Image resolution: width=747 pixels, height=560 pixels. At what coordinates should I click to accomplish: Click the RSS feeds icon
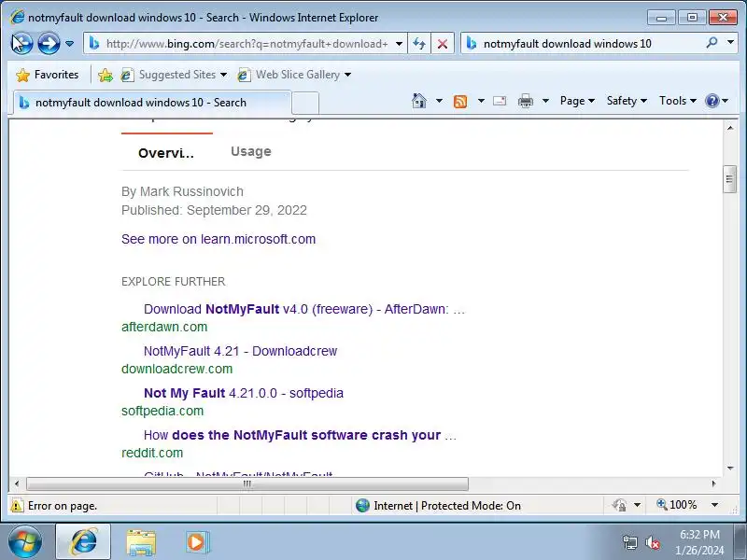tap(460, 101)
